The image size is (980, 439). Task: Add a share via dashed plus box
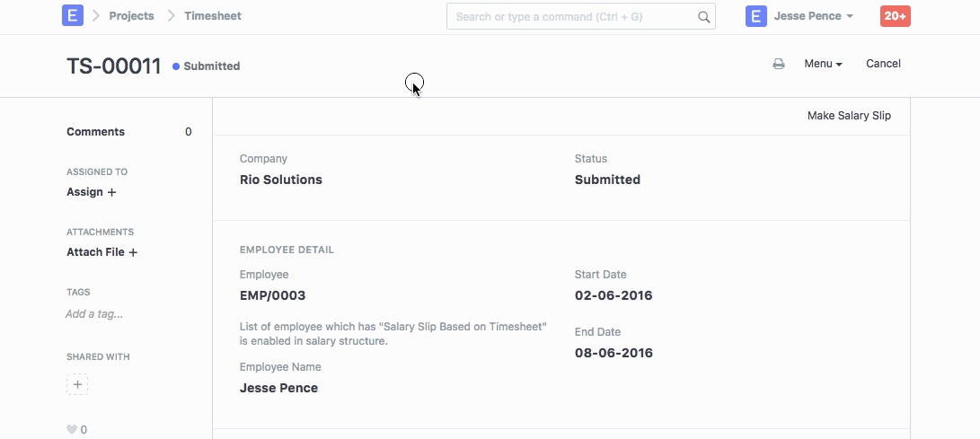[x=77, y=385]
